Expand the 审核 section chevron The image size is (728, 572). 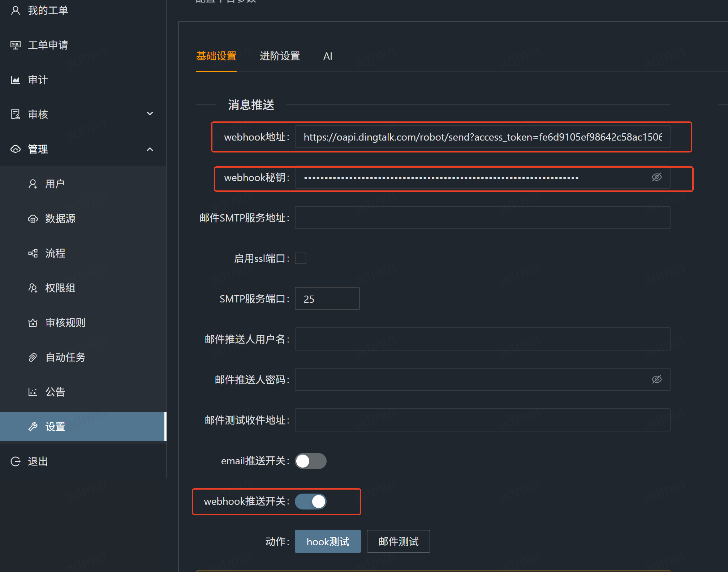(x=150, y=113)
